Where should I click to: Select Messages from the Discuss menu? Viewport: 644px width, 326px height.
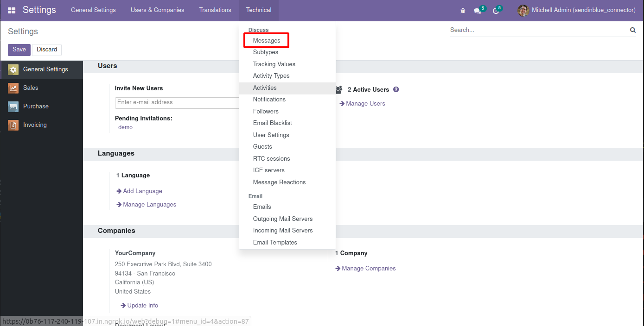click(x=267, y=41)
